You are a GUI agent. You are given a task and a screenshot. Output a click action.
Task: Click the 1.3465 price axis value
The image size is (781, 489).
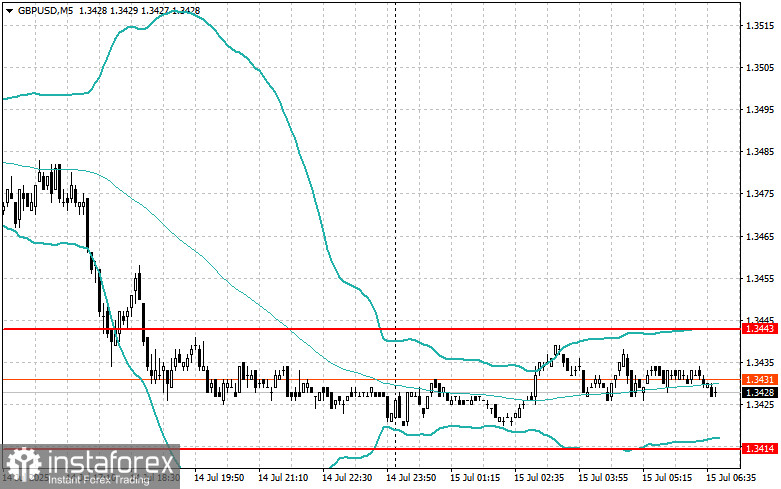pos(760,237)
